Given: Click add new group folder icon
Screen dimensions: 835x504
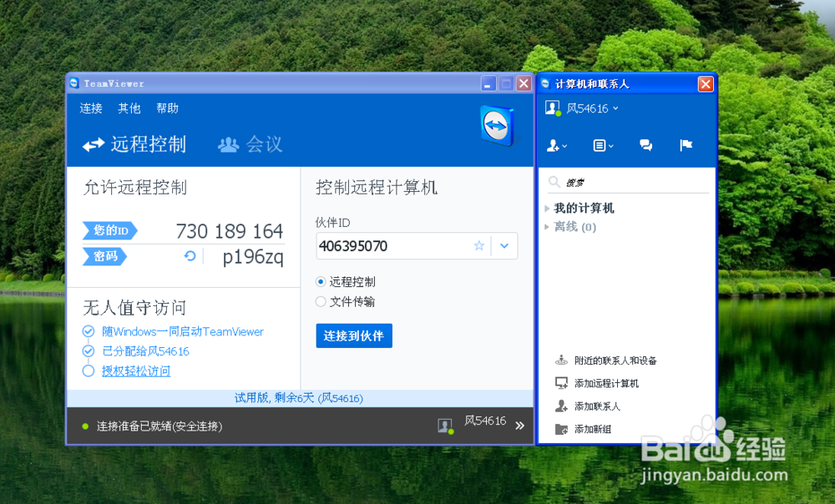Looking at the screenshot, I should (x=561, y=429).
